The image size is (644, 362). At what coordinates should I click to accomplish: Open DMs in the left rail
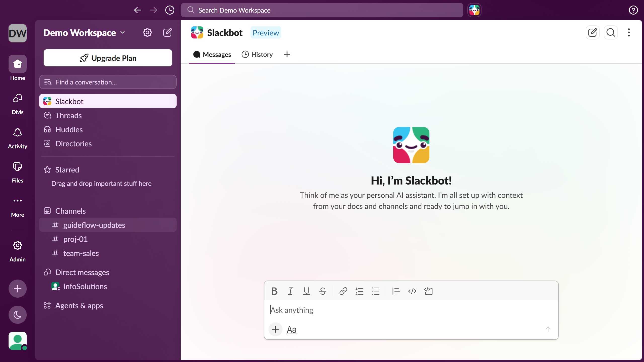(x=18, y=104)
